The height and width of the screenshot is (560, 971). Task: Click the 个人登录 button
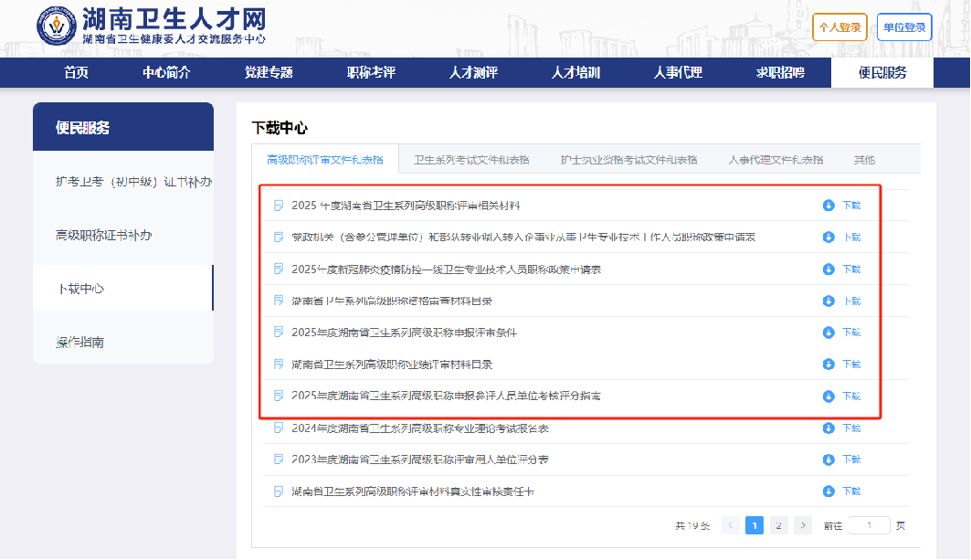[x=839, y=27]
